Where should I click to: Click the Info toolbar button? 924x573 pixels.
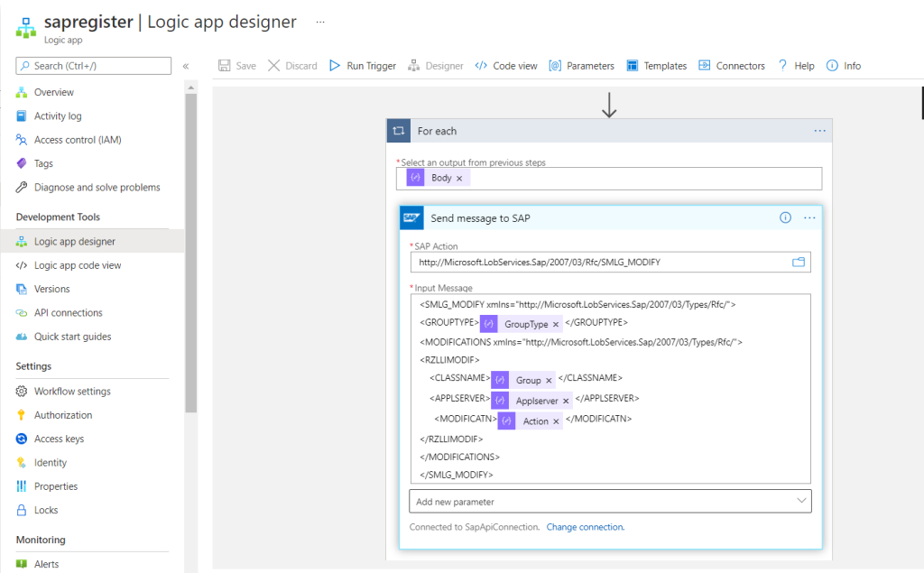tap(844, 66)
